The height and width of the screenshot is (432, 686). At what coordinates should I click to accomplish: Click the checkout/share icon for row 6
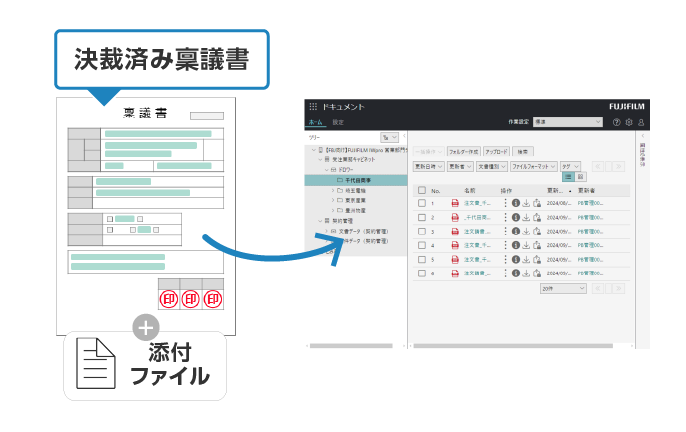pos(537,273)
